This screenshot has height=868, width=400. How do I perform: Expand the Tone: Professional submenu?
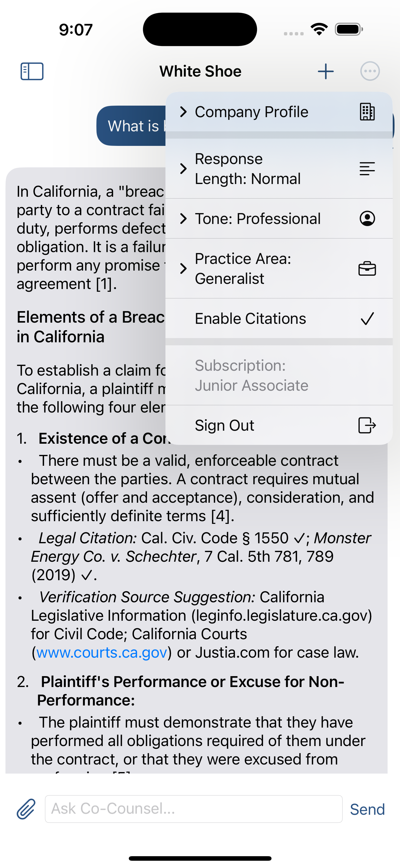coord(184,218)
